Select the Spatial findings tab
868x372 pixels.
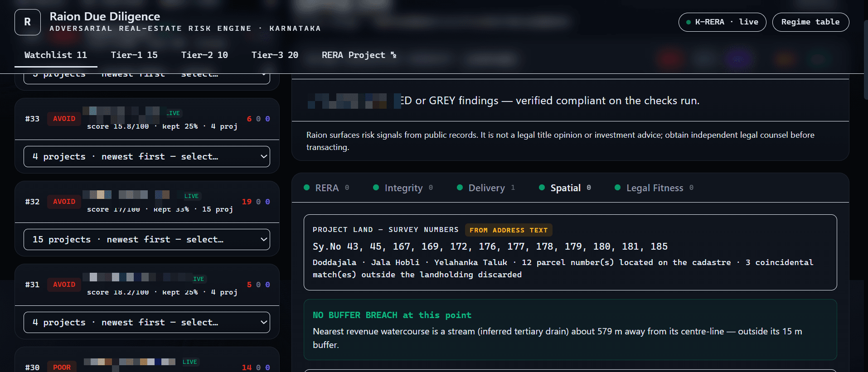pyautogui.click(x=565, y=188)
